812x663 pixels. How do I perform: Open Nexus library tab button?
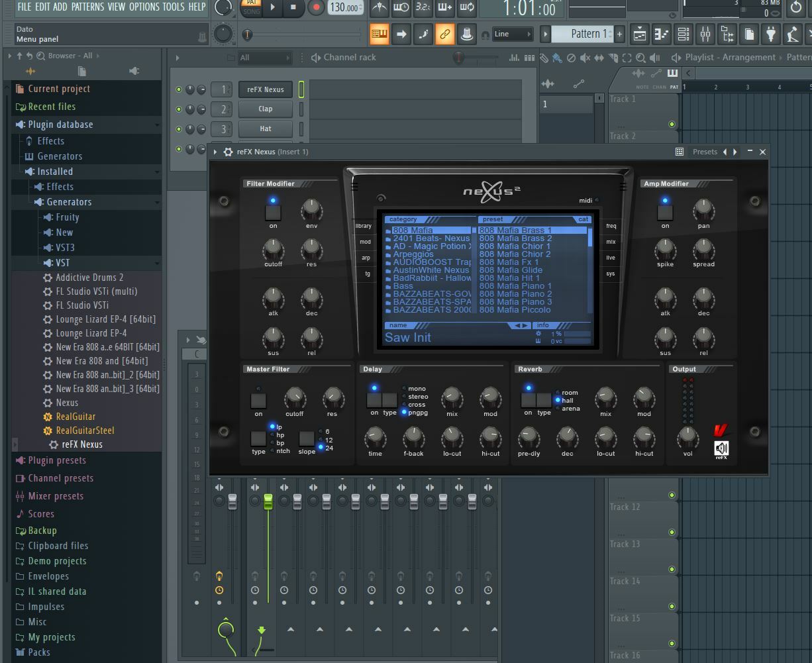[364, 226]
